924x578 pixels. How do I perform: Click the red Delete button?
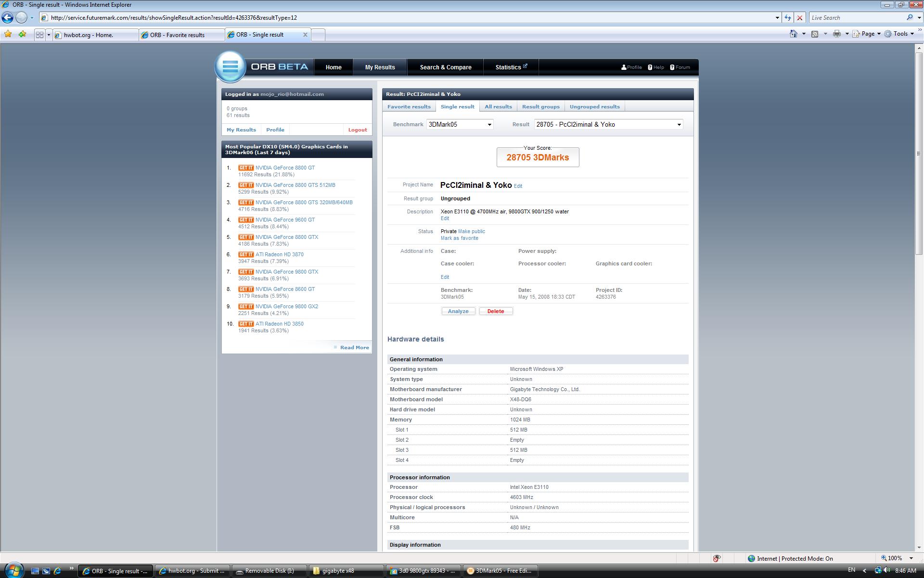(496, 311)
